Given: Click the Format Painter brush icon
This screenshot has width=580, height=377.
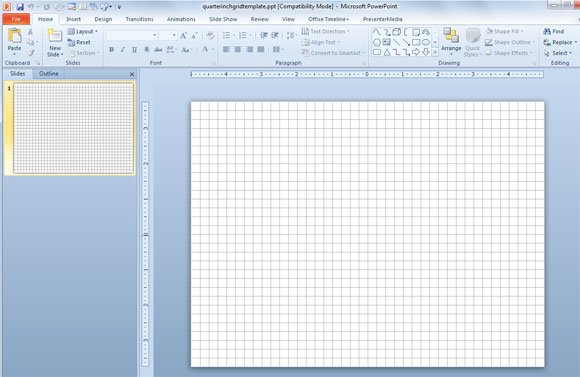Looking at the screenshot, I should 31,53.
